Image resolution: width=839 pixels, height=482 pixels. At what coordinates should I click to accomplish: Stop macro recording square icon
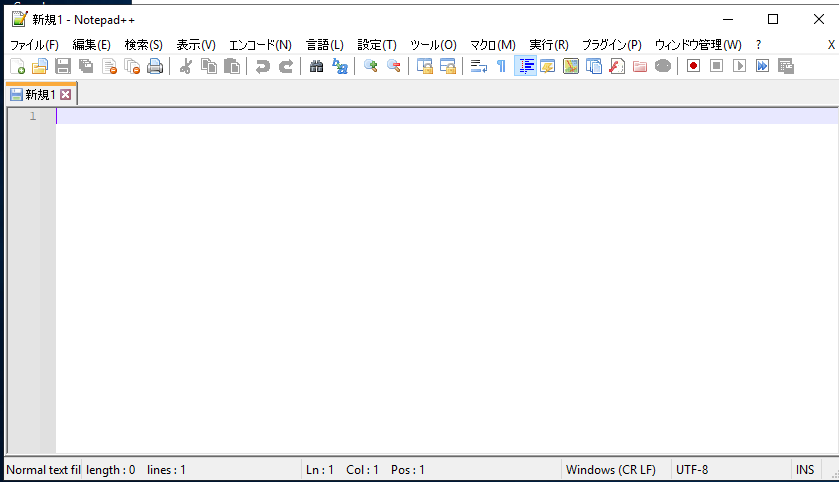[x=716, y=66]
